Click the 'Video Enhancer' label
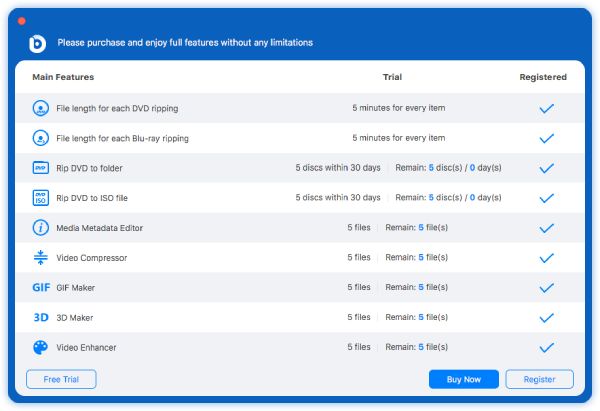This screenshot has width=600, height=411. [86, 347]
